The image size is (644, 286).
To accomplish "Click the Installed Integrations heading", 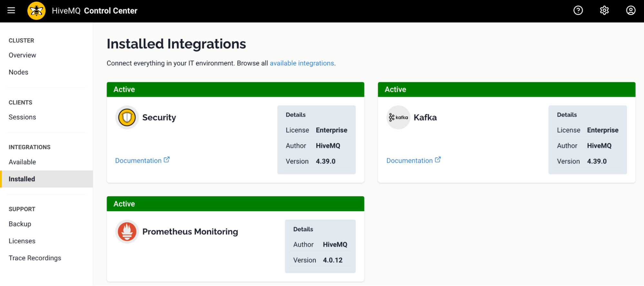I will (x=176, y=44).
